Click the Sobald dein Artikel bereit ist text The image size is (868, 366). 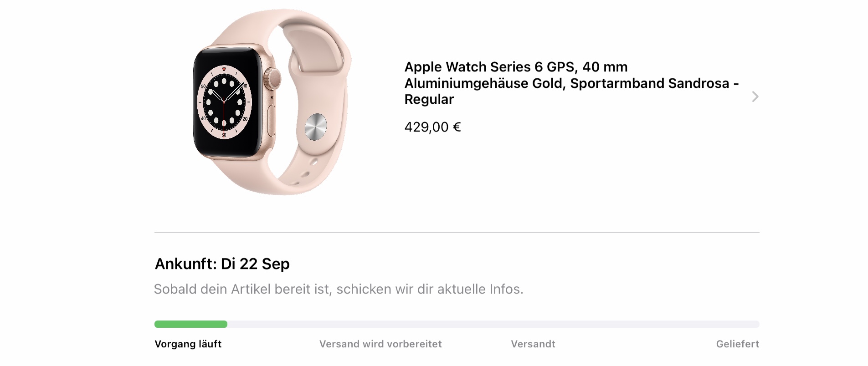point(339,289)
